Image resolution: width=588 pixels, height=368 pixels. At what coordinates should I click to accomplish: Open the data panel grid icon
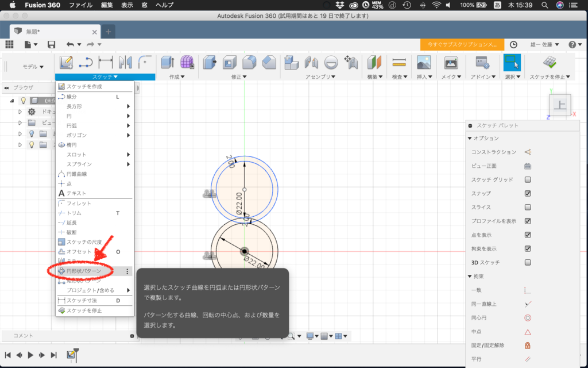(x=9, y=44)
